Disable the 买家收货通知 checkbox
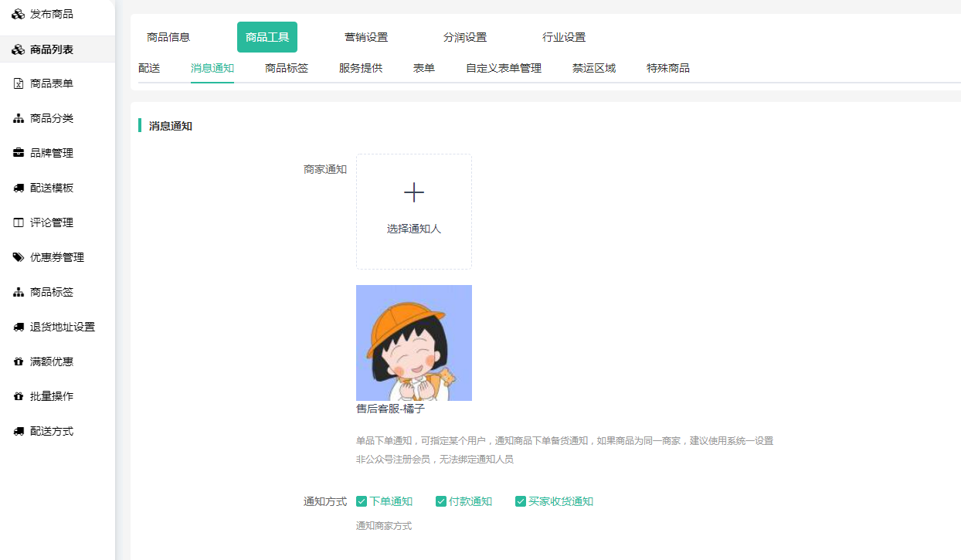This screenshot has width=961, height=560. [x=521, y=501]
